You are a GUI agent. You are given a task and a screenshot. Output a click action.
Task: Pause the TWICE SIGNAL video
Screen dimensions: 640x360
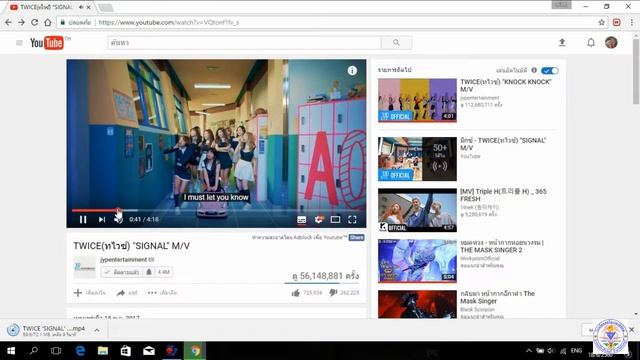tap(83, 220)
